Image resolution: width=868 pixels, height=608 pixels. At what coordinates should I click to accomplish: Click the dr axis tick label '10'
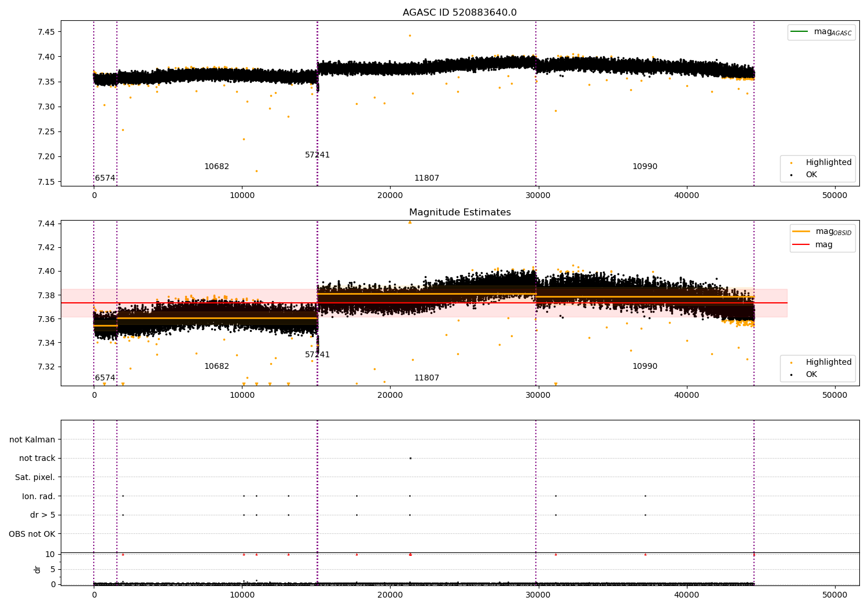[x=50, y=554]
